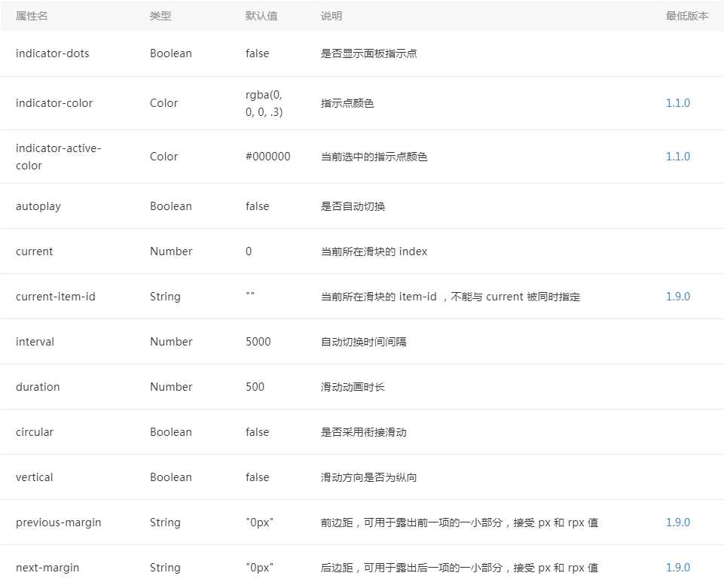The height and width of the screenshot is (588, 724).
Task: Click the Boolean type of circular
Action: [x=171, y=432]
